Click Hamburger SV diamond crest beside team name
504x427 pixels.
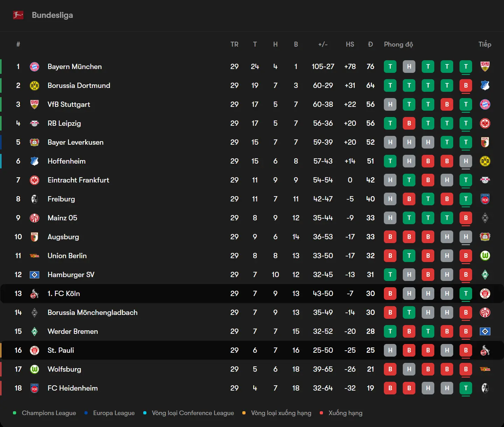(34, 275)
